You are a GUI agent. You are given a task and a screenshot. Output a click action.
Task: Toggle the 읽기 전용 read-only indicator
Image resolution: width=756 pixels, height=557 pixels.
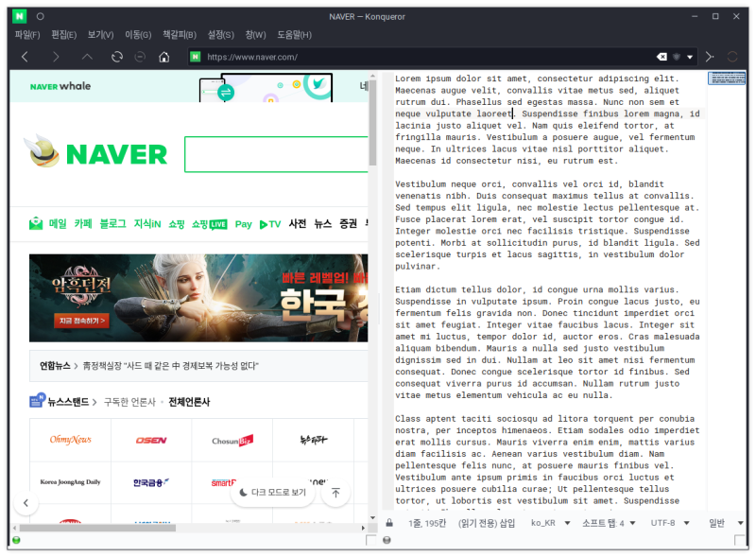479,522
